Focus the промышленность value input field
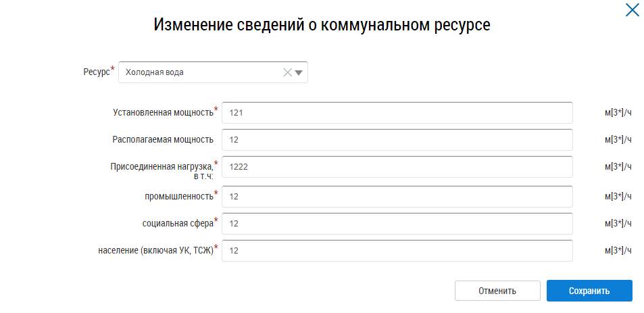The image size is (644, 313). coord(397,197)
